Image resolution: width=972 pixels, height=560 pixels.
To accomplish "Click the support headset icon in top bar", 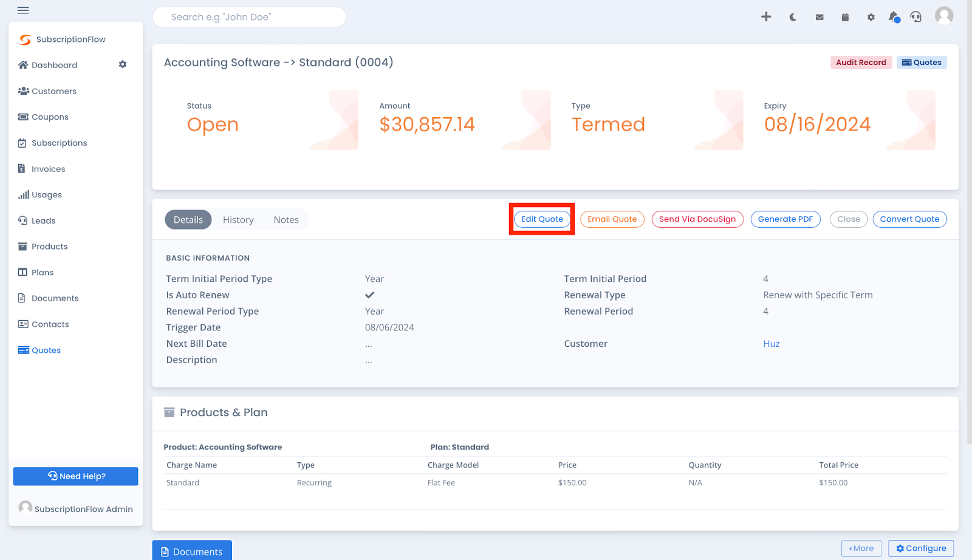I will coord(916,17).
